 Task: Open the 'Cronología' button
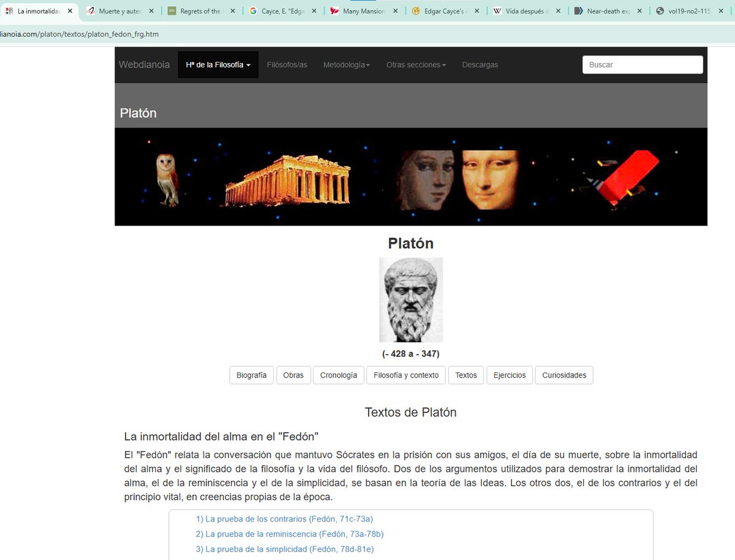pyautogui.click(x=339, y=376)
